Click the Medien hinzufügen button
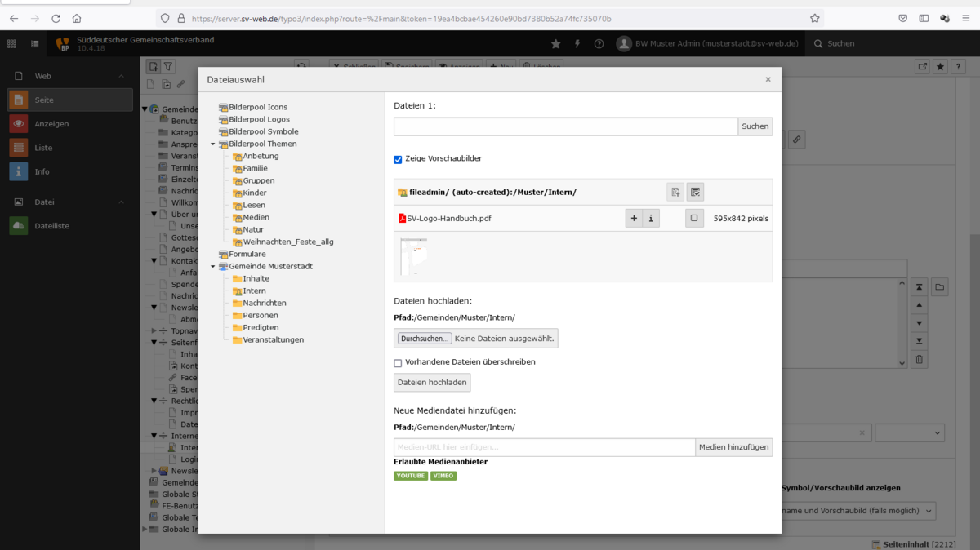Screen dimensions: 980x550 [x=733, y=447]
